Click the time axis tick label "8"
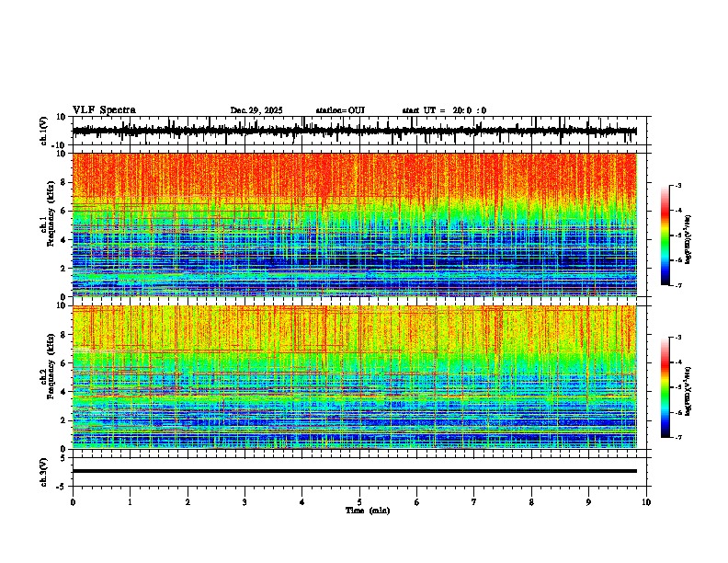Viewport: 728px width, 563px height. click(531, 502)
